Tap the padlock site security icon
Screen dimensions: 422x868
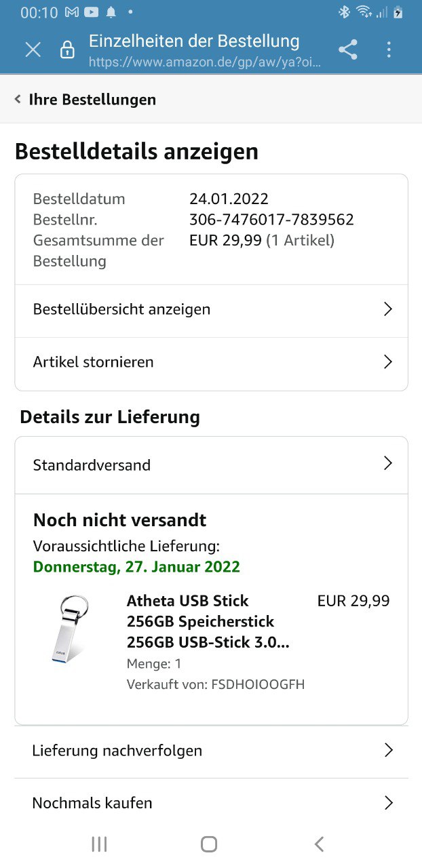[x=67, y=50]
